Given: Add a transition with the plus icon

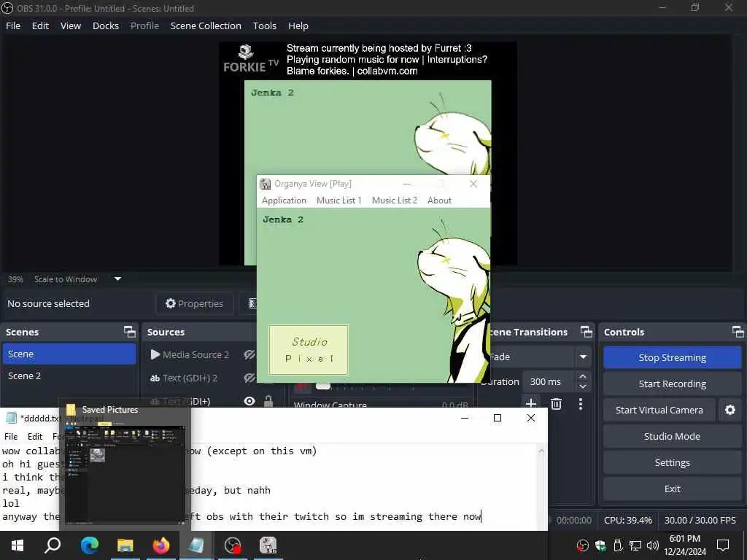Looking at the screenshot, I should click(x=531, y=404).
